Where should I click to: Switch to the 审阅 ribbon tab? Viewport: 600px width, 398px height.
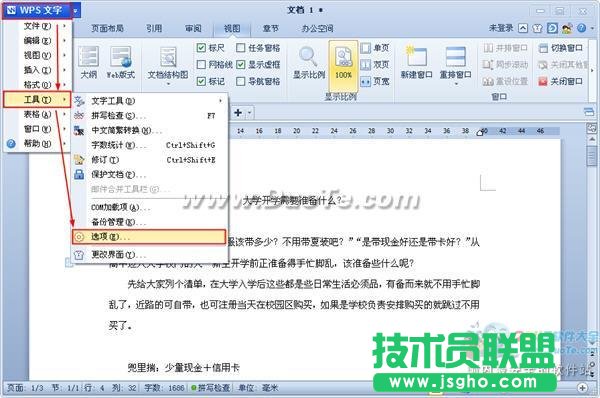[193, 28]
